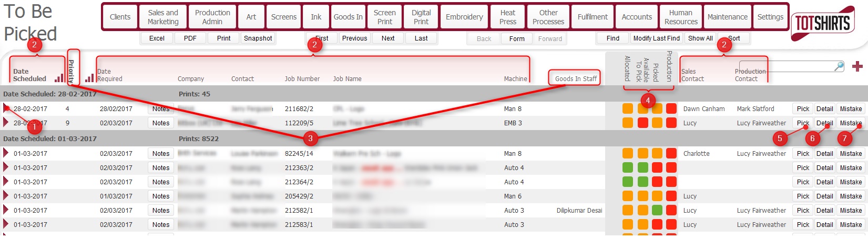Open the Production Admin menu
868x238 pixels.
(212, 17)
